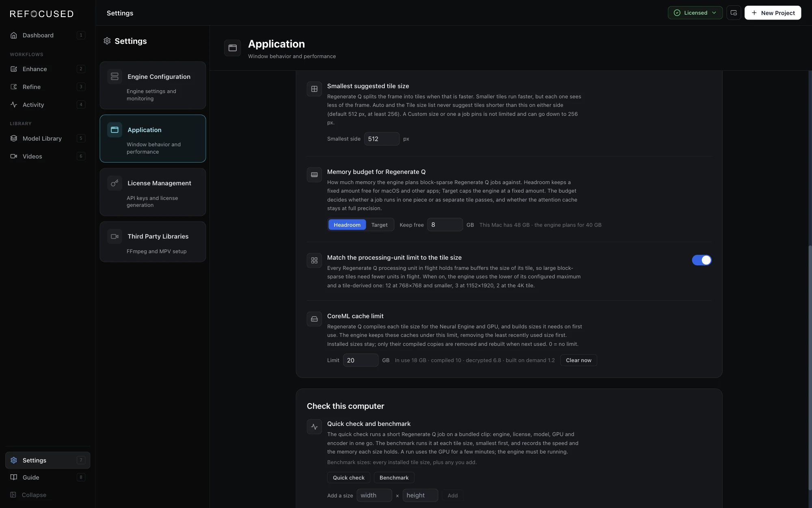
Task: Click the Add size button
Action: [453, 495]
